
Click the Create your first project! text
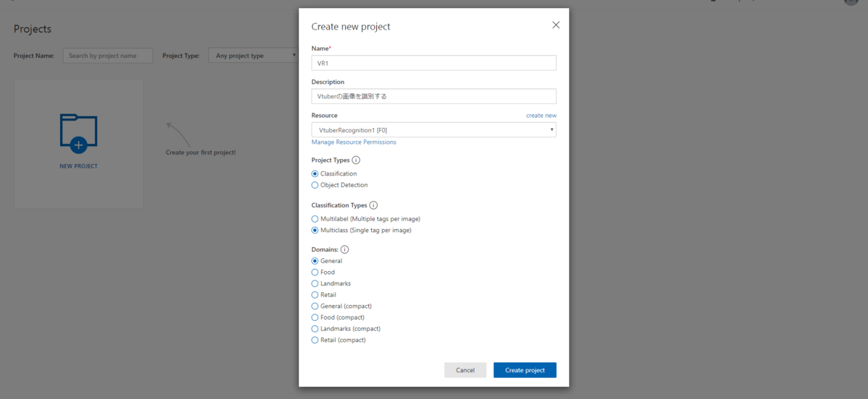201,153
